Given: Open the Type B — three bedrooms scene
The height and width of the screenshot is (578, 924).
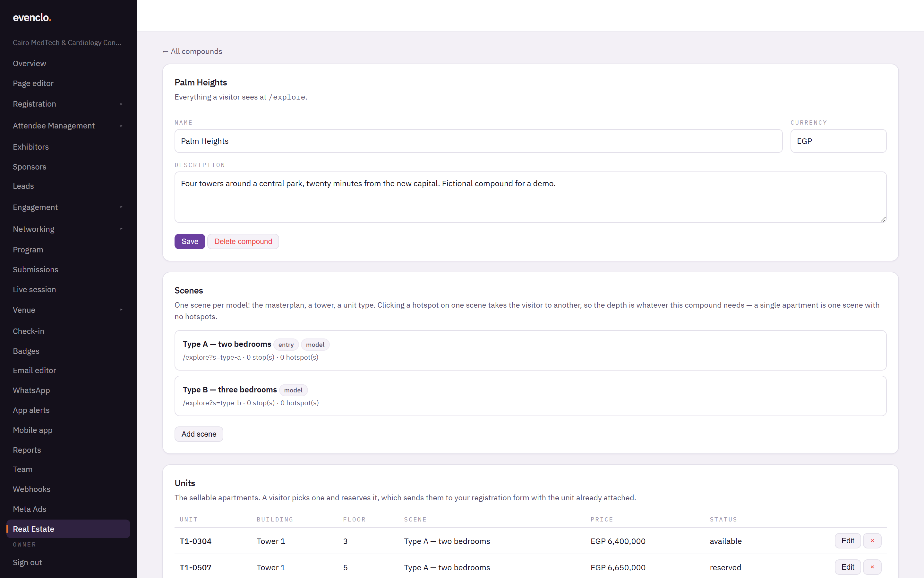Looking at the screenshot, I should pos(530,396).
